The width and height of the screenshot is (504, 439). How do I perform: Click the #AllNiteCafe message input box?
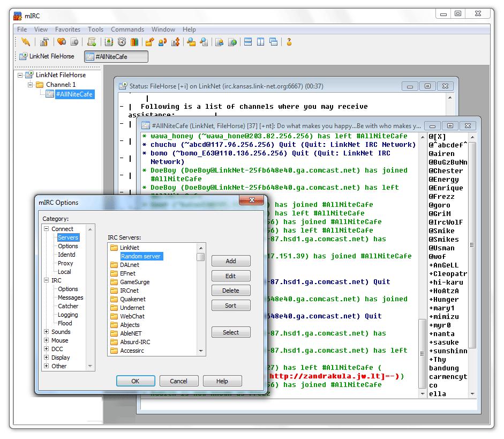click(309, 405)
